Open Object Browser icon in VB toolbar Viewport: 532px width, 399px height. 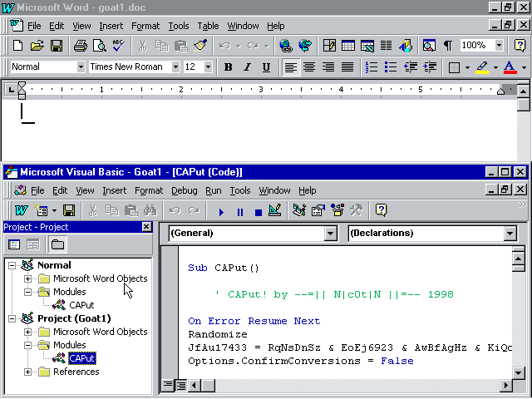337,210
